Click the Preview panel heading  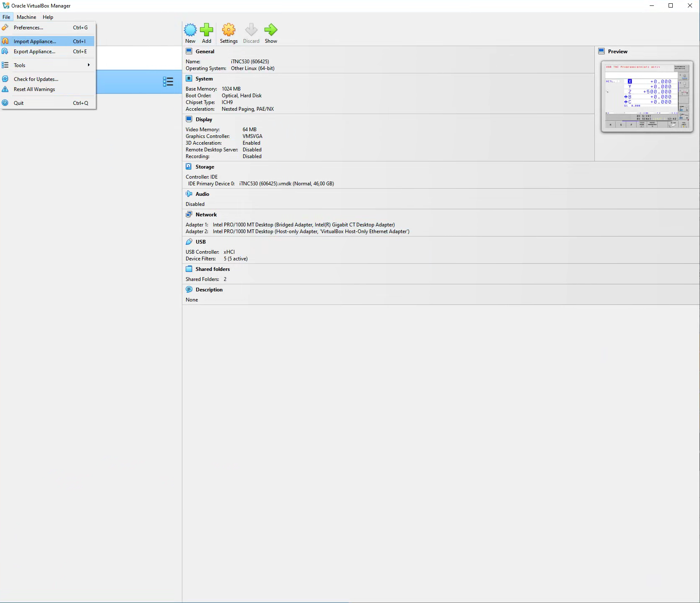click(617, 51)
